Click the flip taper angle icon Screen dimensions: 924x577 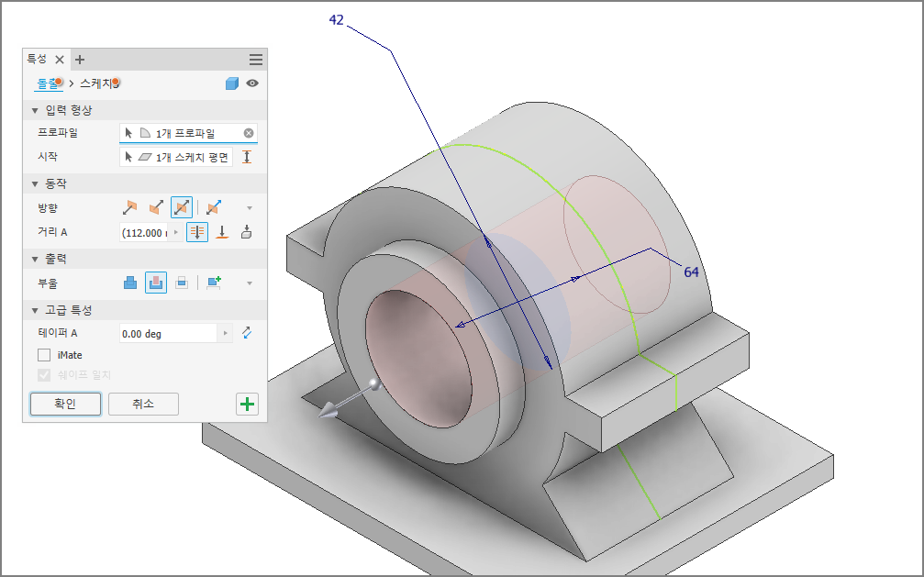pyautogui.click(x=247, y=333)
